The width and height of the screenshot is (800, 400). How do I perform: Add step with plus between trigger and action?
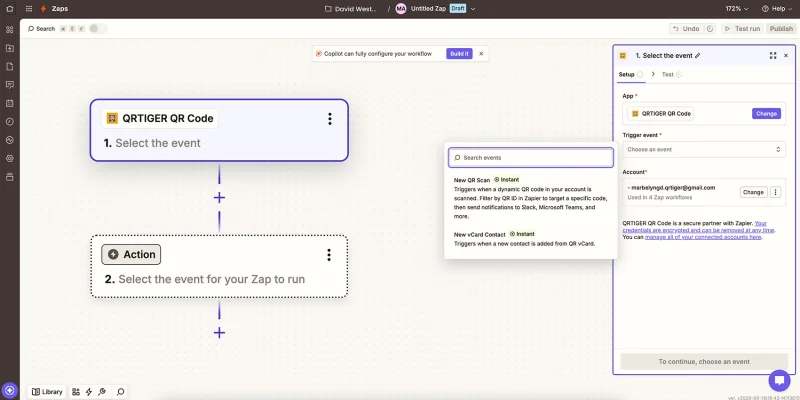pos(219,197)
